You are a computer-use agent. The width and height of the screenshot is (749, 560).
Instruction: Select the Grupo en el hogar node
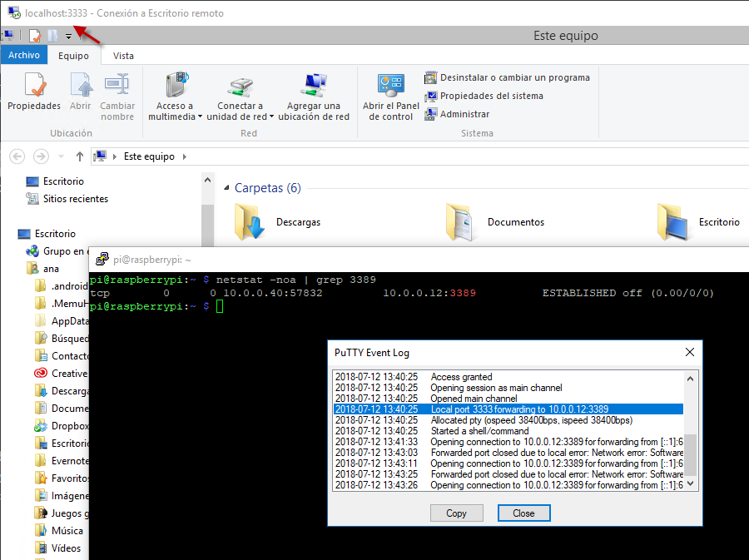57,251
